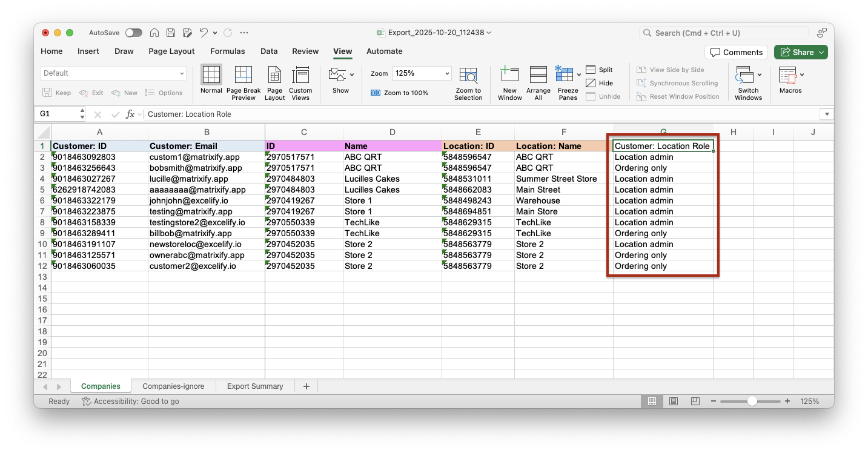Open a New Window from the ribbon
The image size is (868, 453).
tap(509, 76)
